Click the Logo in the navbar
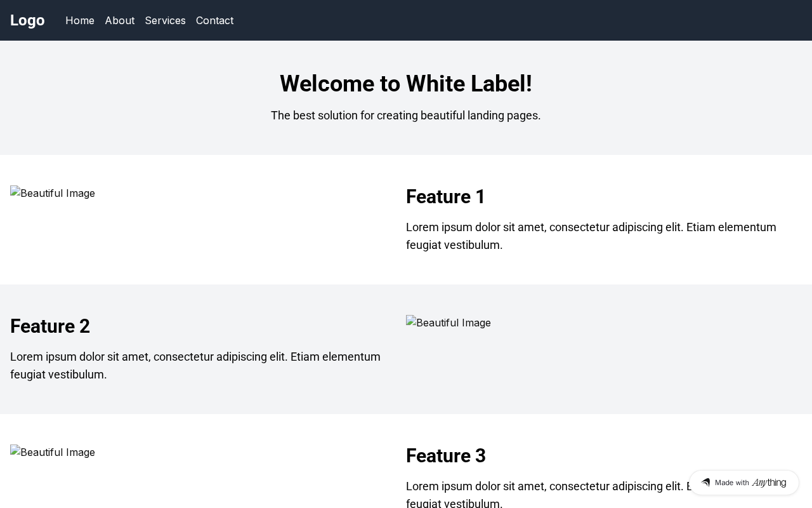The height and width of the screenshot is (508, 812). click(x=27, y=20)
